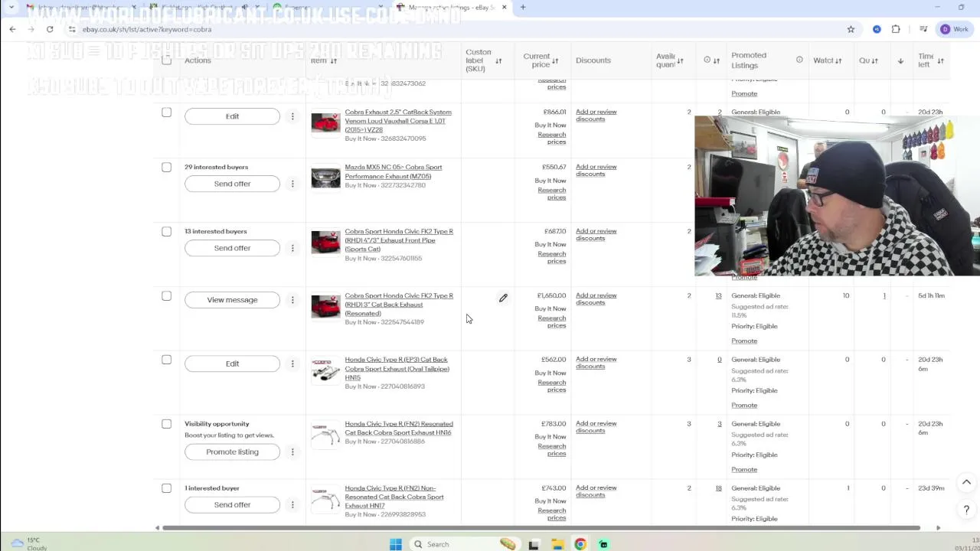980x551 pixels.
Task: Open File Explorer from taskbar
Action: point(557,544)
